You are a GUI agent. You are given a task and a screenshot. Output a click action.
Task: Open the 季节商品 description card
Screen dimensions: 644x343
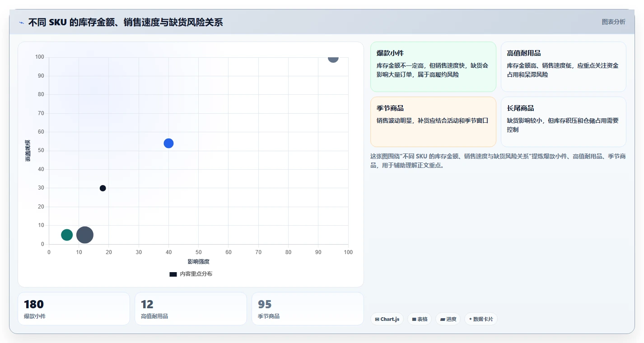(x=433, y=122)
